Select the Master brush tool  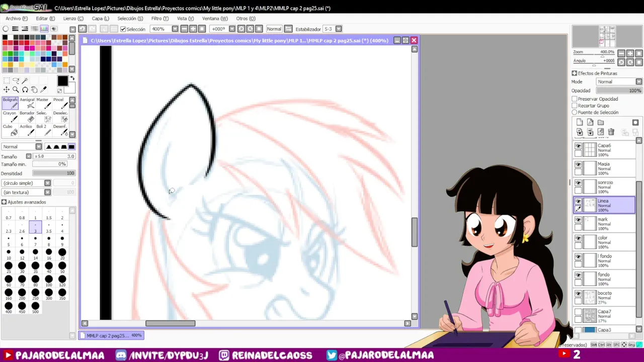pos(43,103)
